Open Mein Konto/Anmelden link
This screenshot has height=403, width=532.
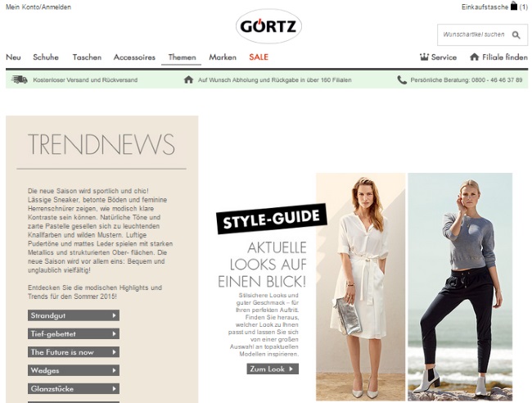coord(38,7)
